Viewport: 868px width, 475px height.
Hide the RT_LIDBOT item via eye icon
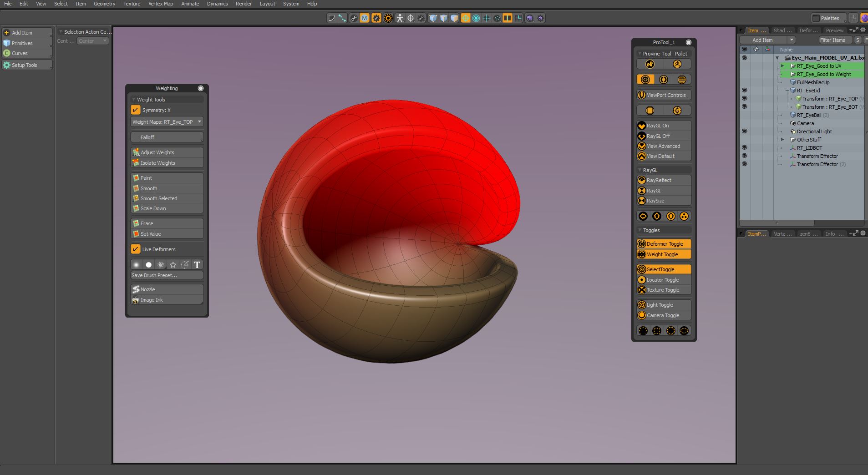(744, 148)
